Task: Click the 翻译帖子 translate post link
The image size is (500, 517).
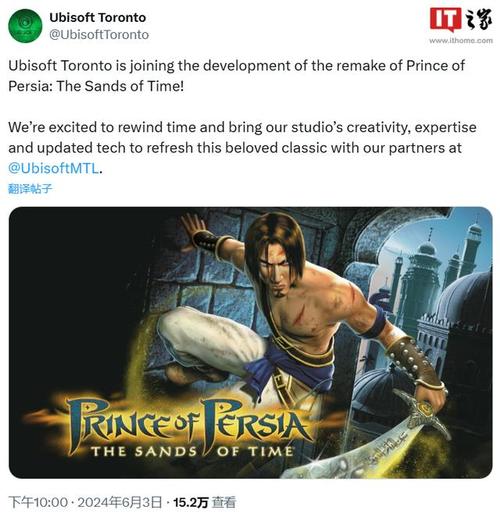Action: [x=30, y=189]
